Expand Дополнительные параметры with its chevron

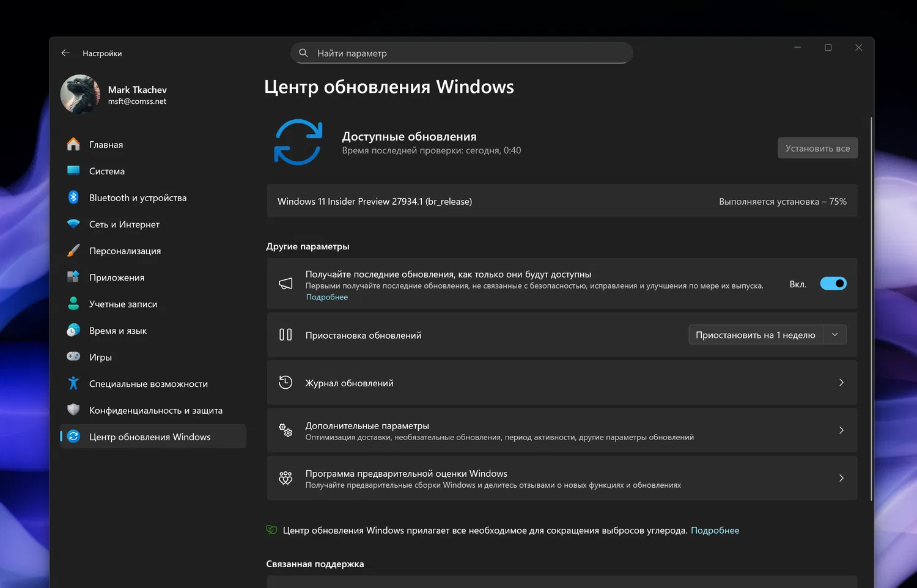(x=841, y=430)
